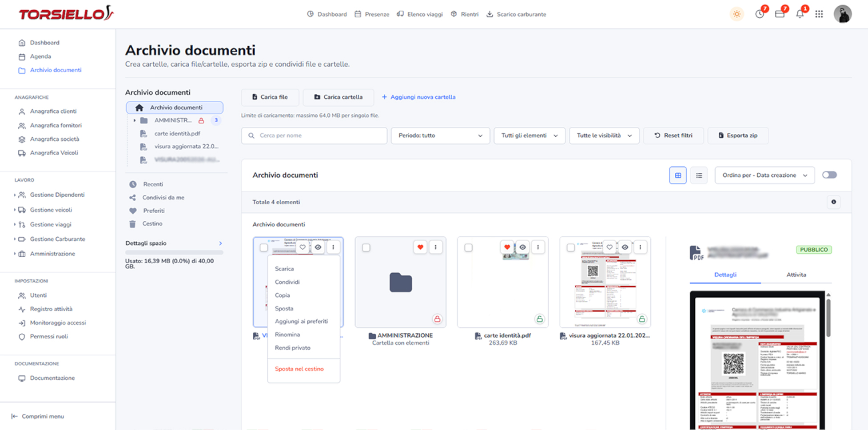Click the Reset filtri button
Viewport: 868px width, 430px height.
click(x=673, y=135)
